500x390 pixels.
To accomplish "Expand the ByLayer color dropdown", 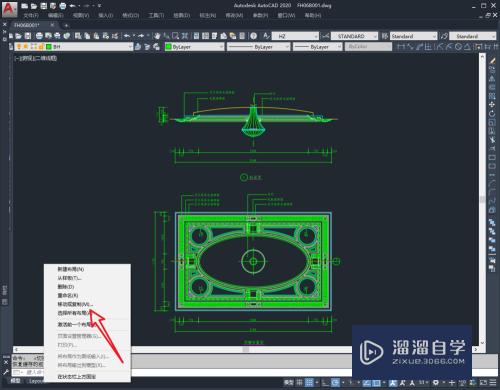I will pos(195,47).
